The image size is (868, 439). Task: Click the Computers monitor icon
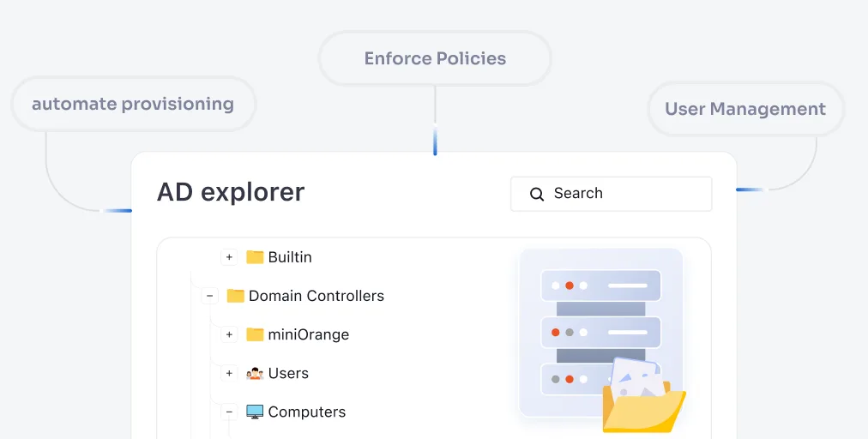(x=255, y=412)
